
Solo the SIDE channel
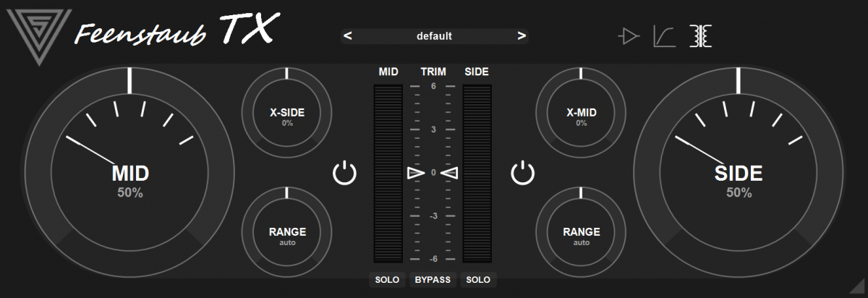pos(478,280)
